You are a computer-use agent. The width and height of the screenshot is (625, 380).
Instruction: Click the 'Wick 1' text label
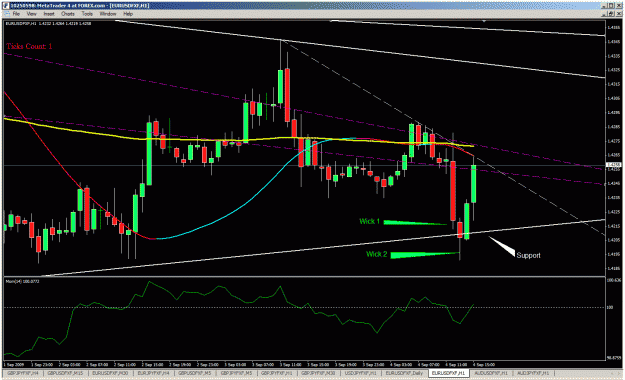(369, 221)
